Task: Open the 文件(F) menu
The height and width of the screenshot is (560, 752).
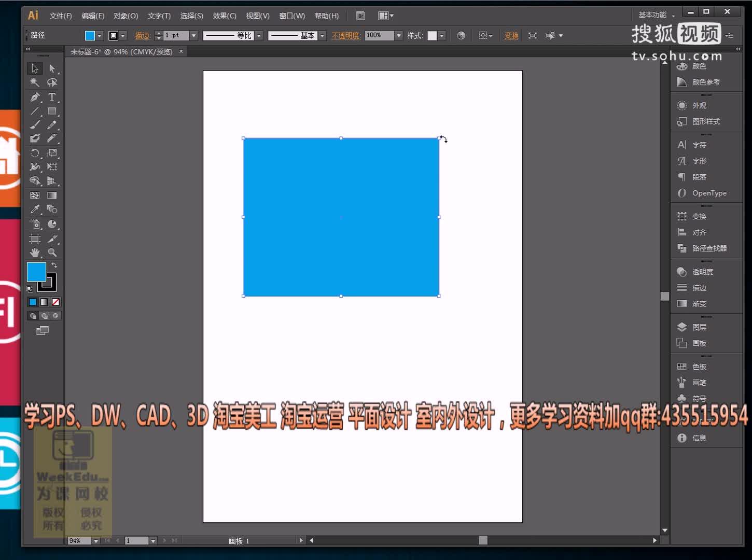Action: (x=60, y=16)
